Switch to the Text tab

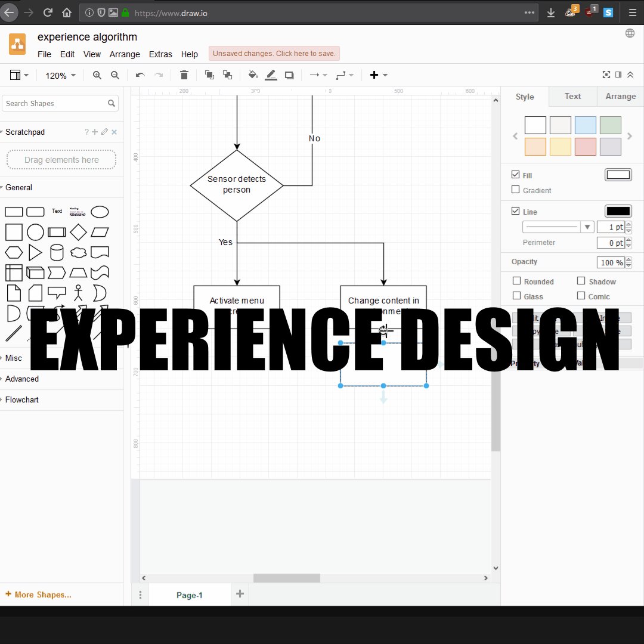tap(572, 96)
